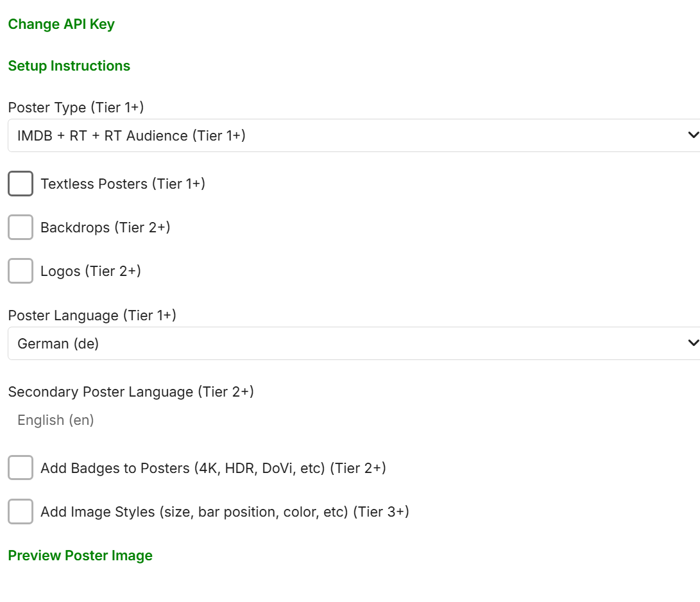This screenshot has width=700, height=602.
Task: Click the chevron arrow on Poster Type dropdown
Action: [692, 135]
